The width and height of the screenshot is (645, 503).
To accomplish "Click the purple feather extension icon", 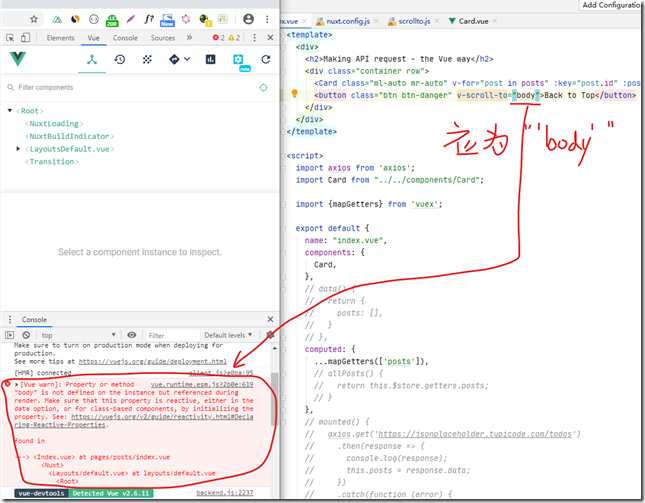I will point(131,19).
